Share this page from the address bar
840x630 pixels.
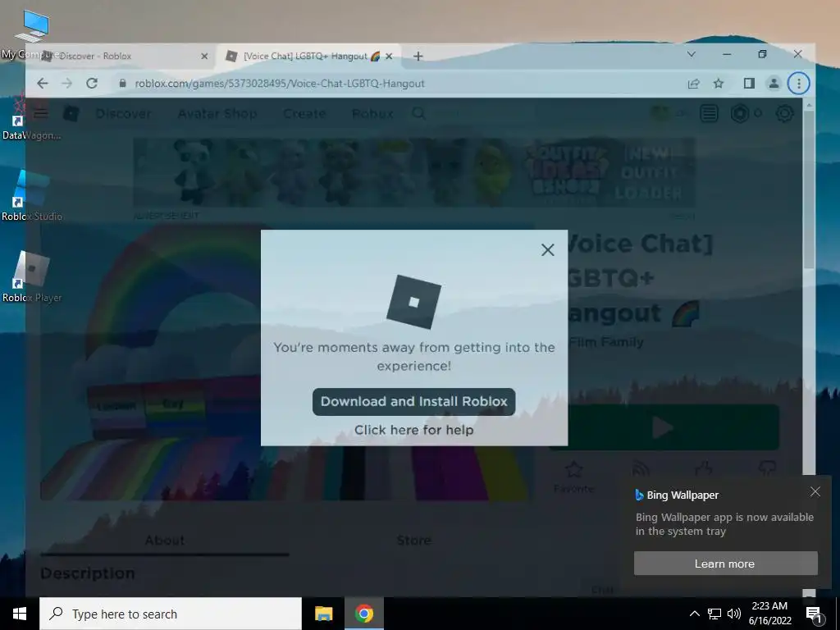694,84
